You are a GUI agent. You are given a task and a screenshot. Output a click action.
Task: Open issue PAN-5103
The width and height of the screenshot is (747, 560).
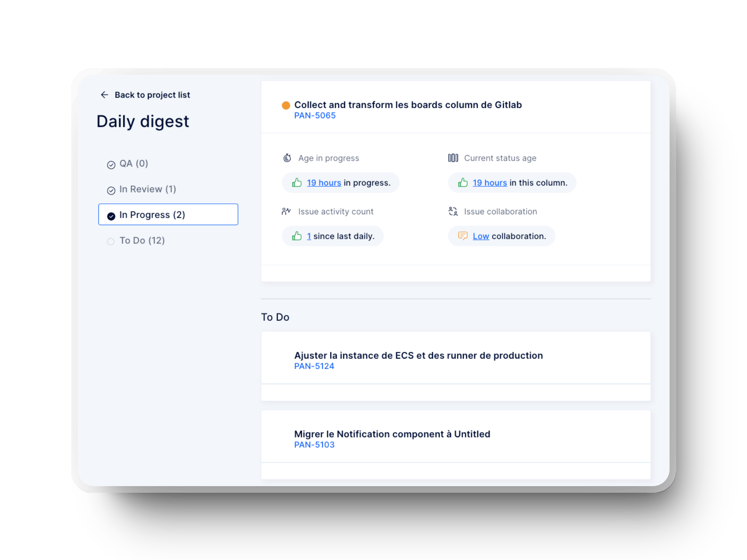pyautogui.click(x=314, y=444)
